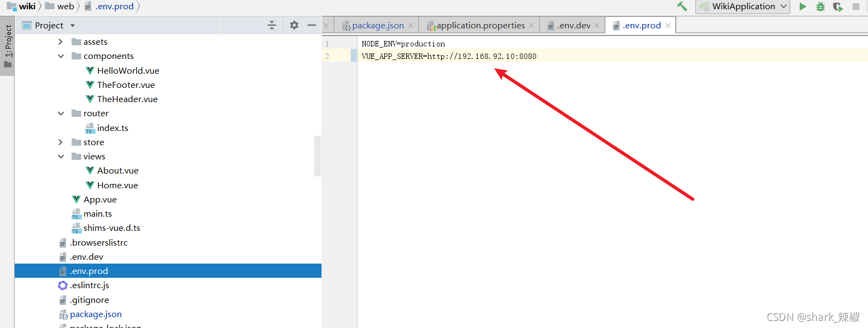This screenshot has height=328, width=868.
Task: Expand the store folder
Action: (x=61, y=142)
